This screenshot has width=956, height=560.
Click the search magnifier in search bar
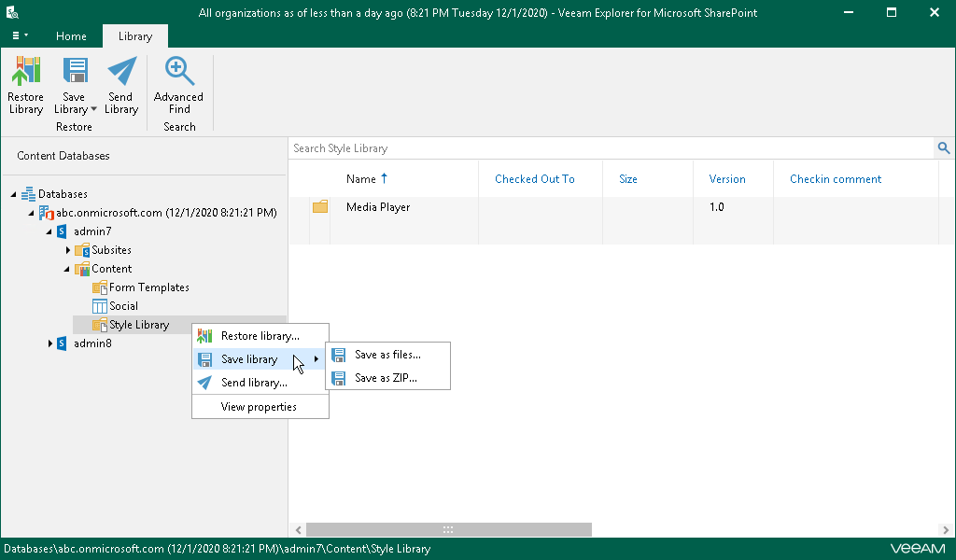[944, 148]
